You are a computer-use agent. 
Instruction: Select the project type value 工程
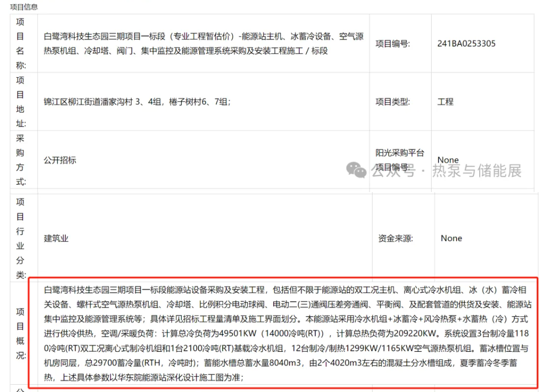tap(445, 102)
